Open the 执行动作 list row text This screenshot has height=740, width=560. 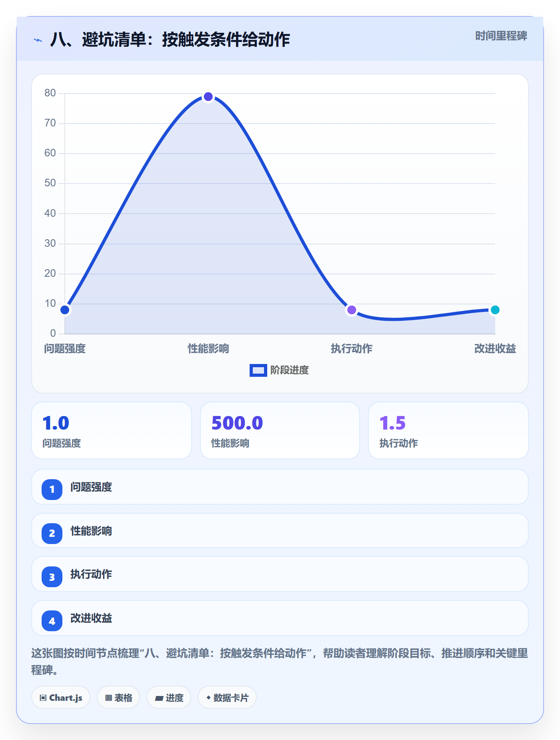point(91,574)
